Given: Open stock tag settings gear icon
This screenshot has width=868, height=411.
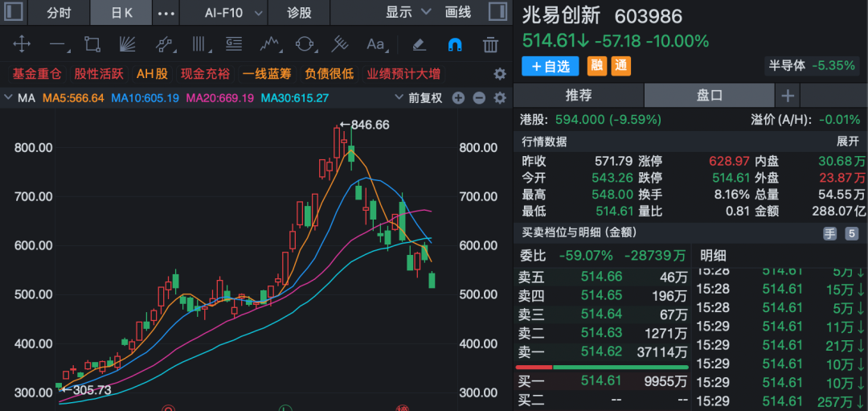Looking at the screenshot, I should [500, 74].
